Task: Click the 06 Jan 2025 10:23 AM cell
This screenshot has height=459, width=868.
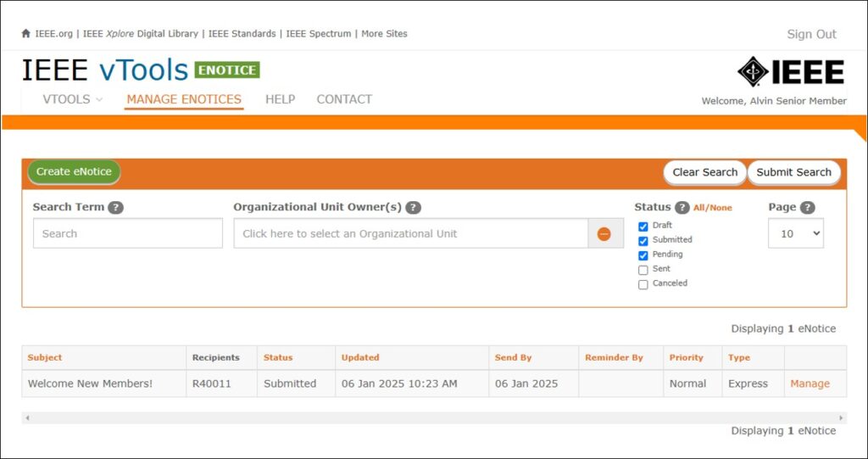Action: (412, 383)
